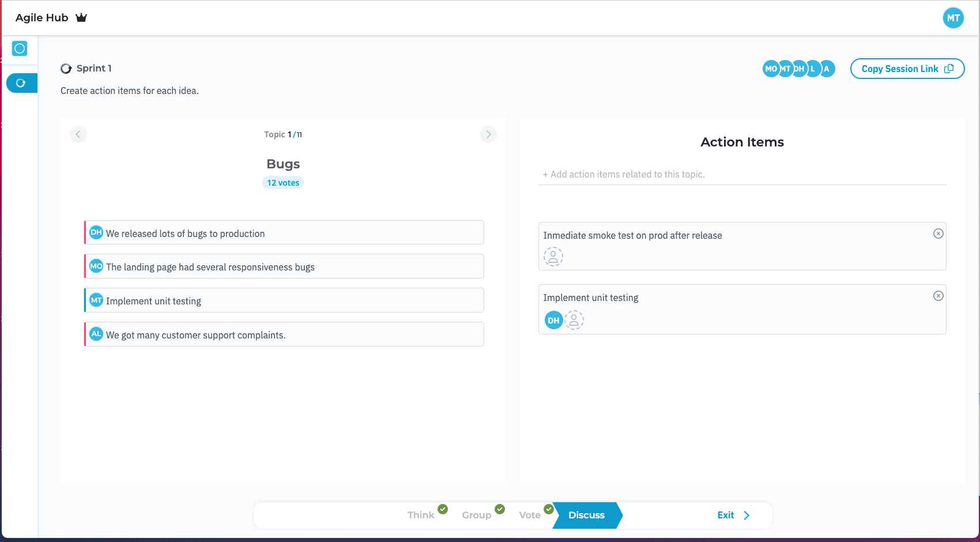This screenshot has width=980, height=542.
Task: Go to the previous topic
Action: (x=78, y=134)
